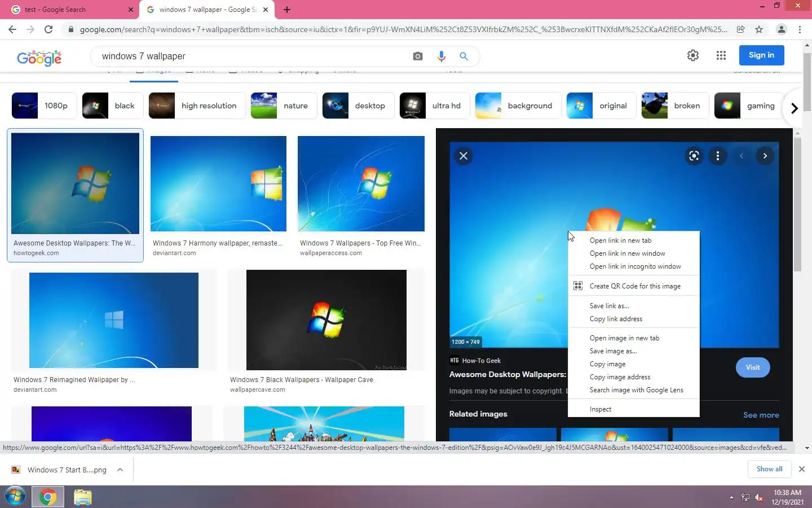
Task: Click the browser back arrow
Action: (12, 29)
